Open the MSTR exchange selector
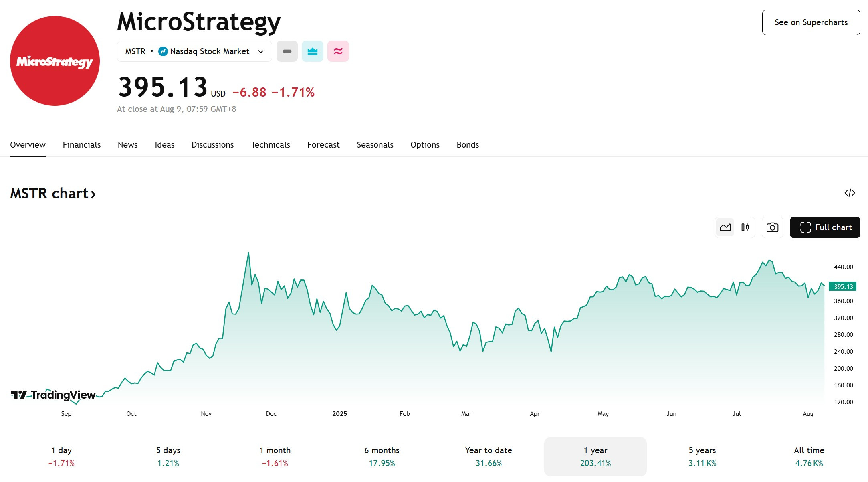 tap(194, 51)
